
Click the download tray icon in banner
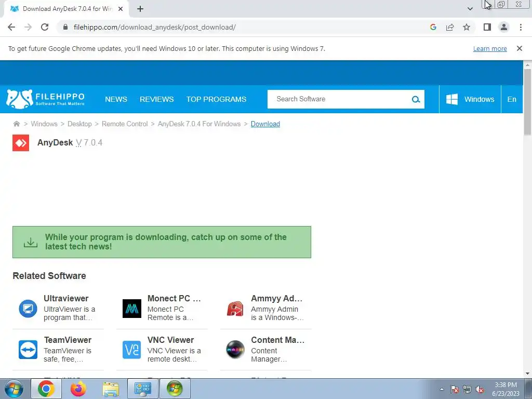pyautogui.click(x=31, y=242)
